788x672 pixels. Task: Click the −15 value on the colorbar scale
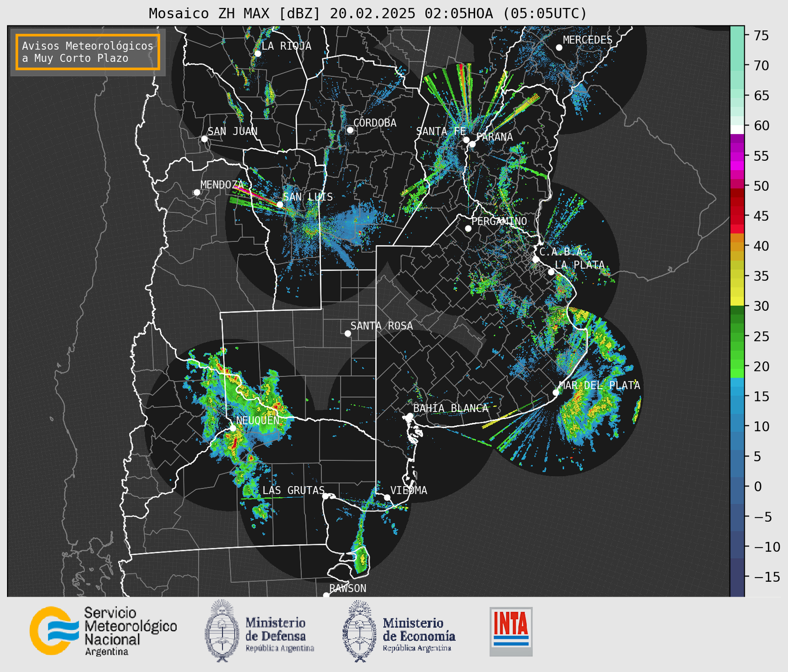pos(766,577)
